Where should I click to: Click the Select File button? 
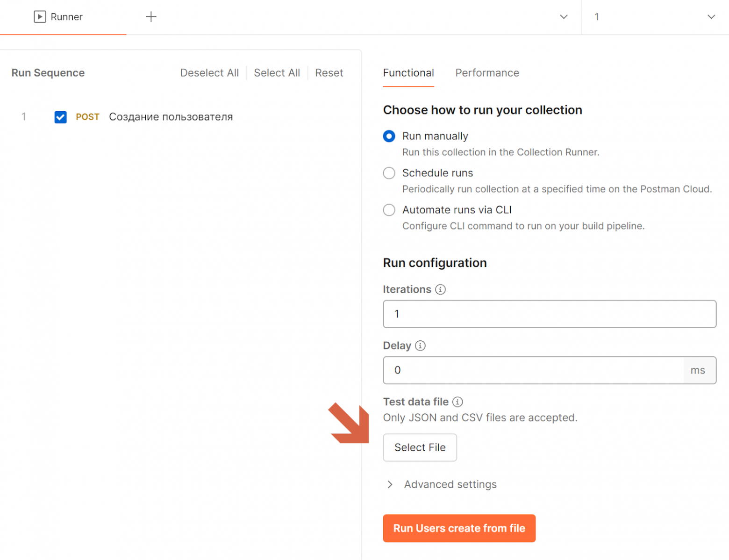point(420,447)
